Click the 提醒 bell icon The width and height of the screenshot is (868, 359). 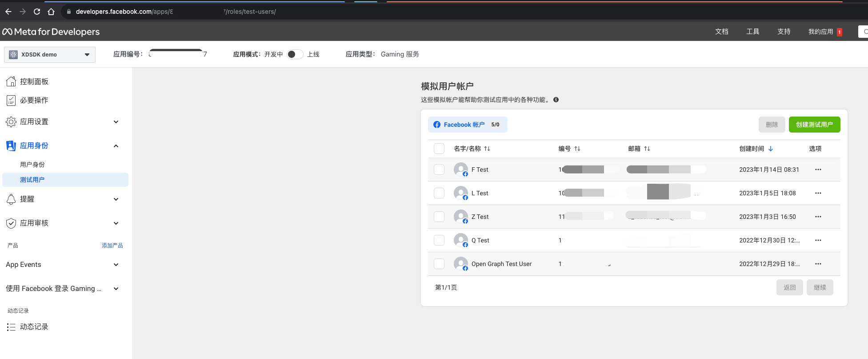pos(11,199)
